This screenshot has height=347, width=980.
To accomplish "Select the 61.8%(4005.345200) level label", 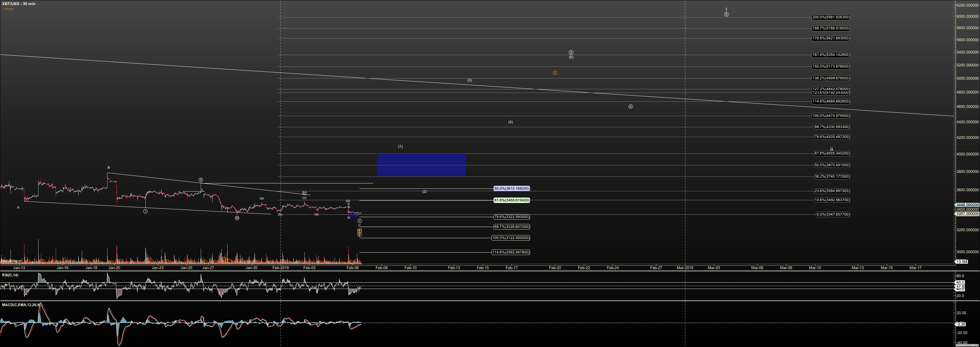I will (x=832, y=154).
